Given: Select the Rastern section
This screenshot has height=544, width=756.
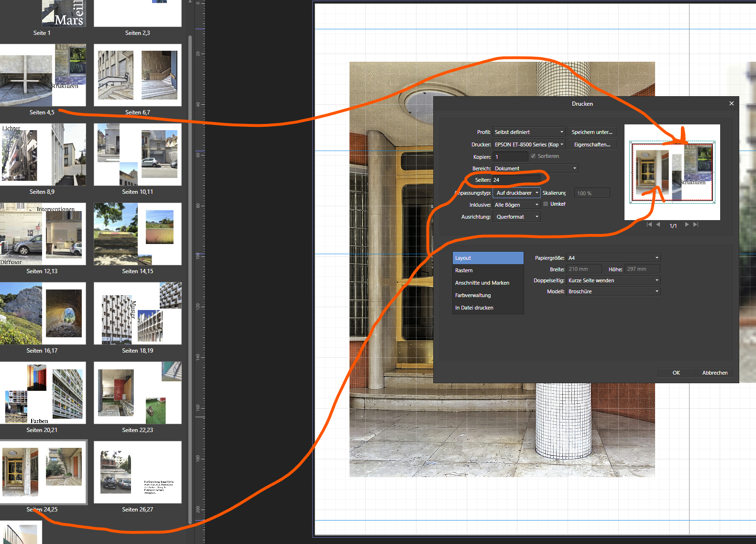Looking at the screenshot, I should pyautogui.click(x=488, y=270).
